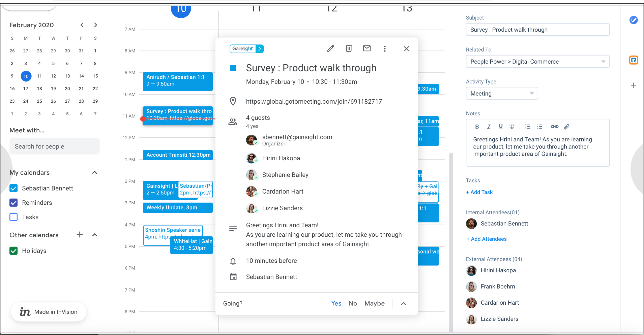
Task: Email guests via envelope icon
Action: pos(366,48)
